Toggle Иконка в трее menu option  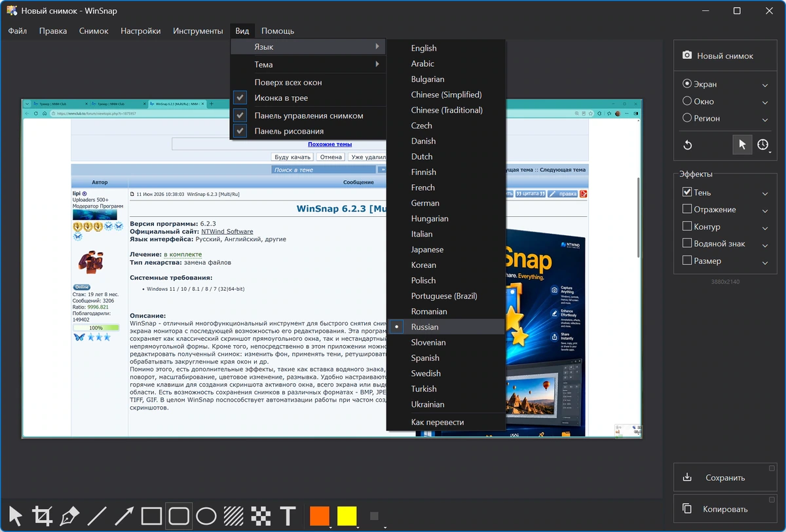(x=308, y=98)
